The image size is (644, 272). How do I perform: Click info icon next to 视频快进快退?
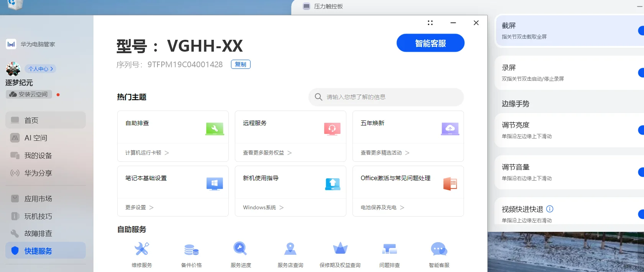click(550, 209)
